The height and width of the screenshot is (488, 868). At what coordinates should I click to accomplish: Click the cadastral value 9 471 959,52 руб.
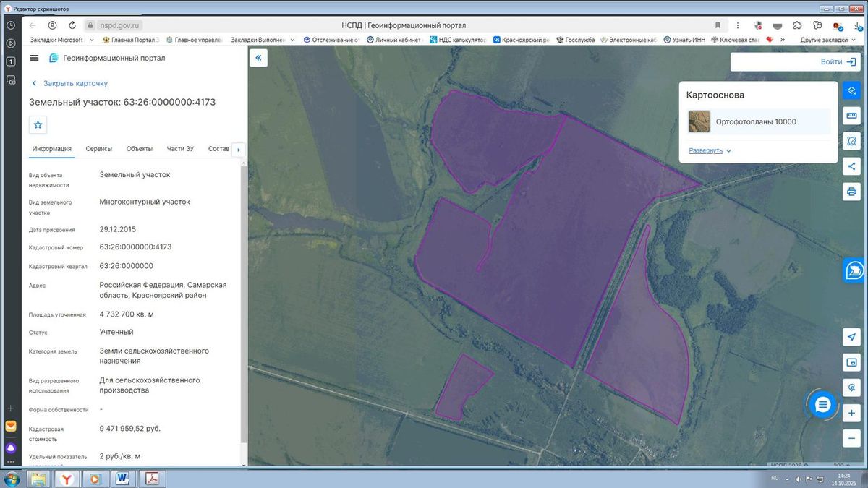130,429
